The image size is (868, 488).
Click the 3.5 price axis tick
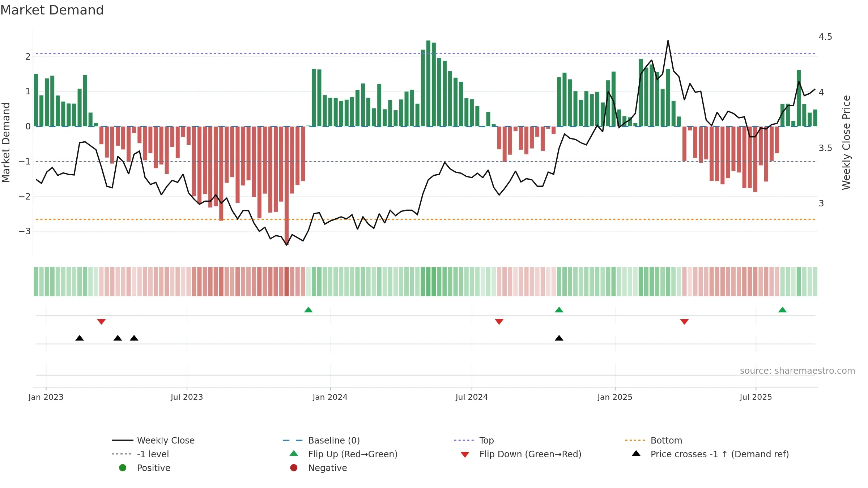825,148
